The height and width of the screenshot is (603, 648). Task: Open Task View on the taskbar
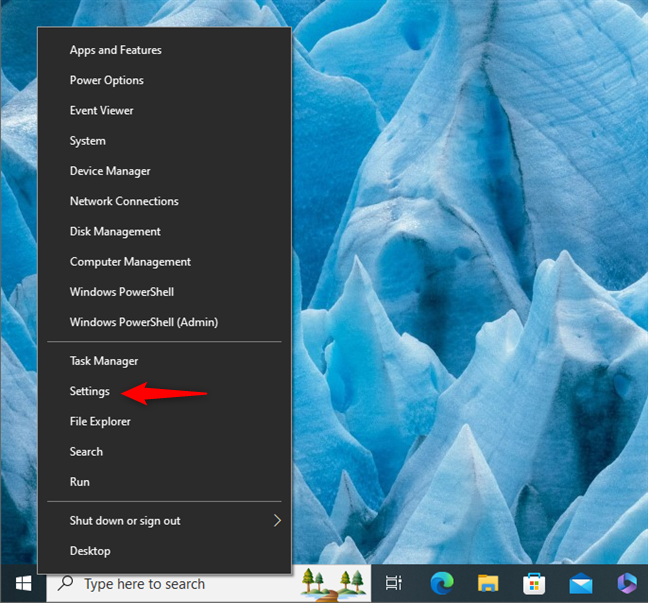tap(393, 583)
